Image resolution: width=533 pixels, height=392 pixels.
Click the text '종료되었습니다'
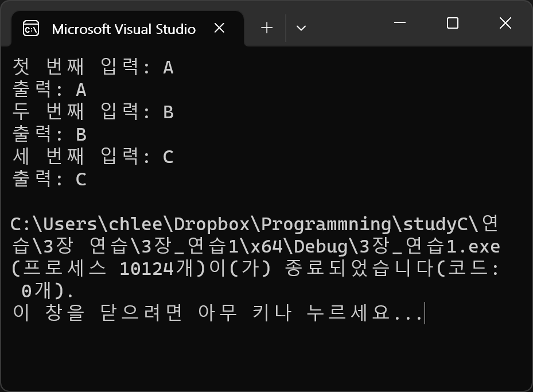361,269
